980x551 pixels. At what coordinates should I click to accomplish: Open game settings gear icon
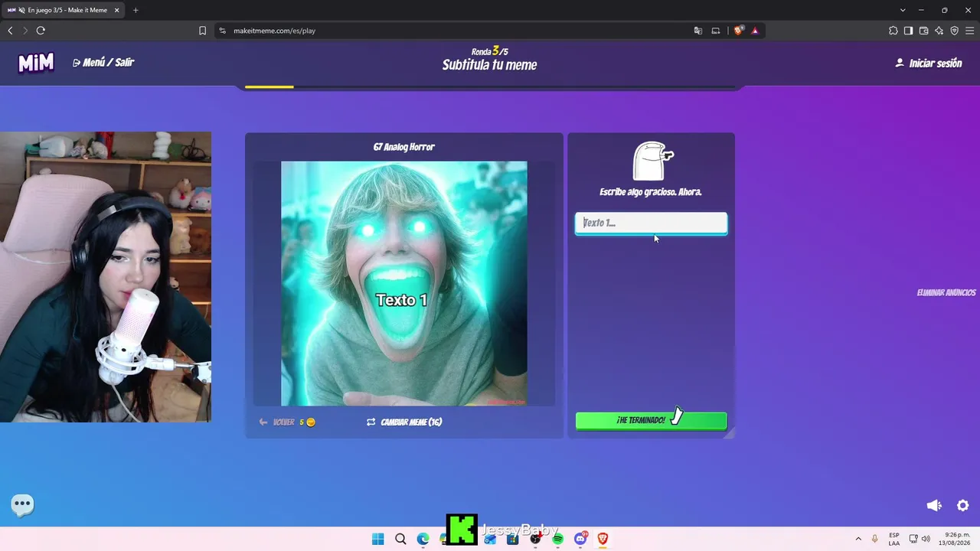tap(963, 505)
